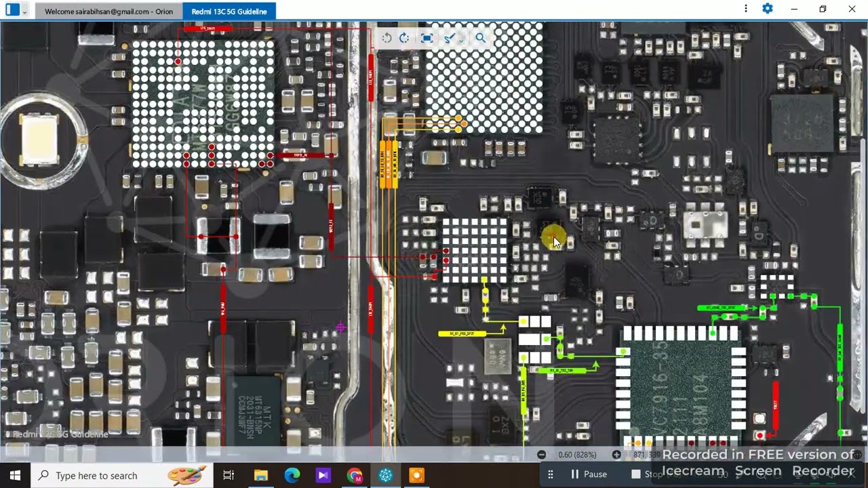This screenshot has width=868, height=488.
Task: Open the orange Icecream Recorder taskbar icon
Action: tap(417, 475)
